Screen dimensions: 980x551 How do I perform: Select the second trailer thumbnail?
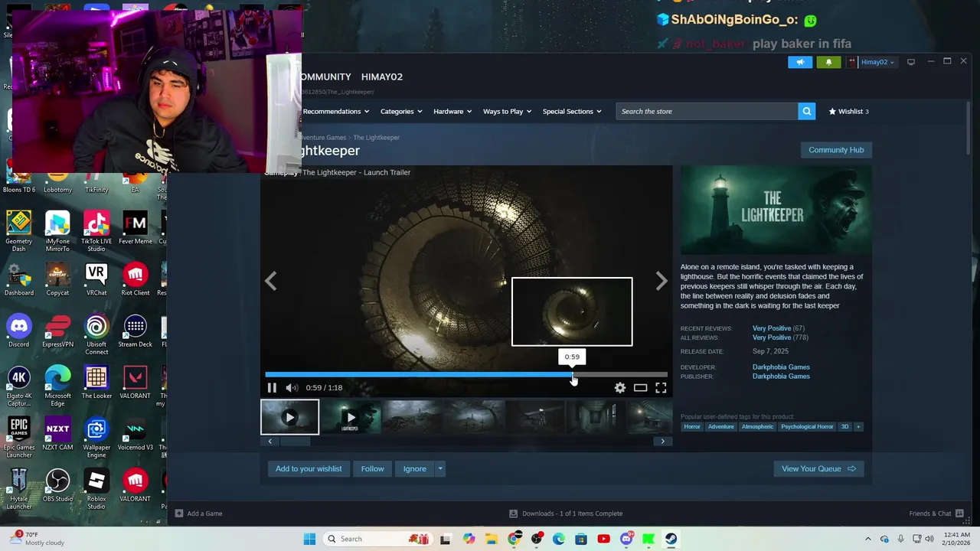click(x=350, y=418)
